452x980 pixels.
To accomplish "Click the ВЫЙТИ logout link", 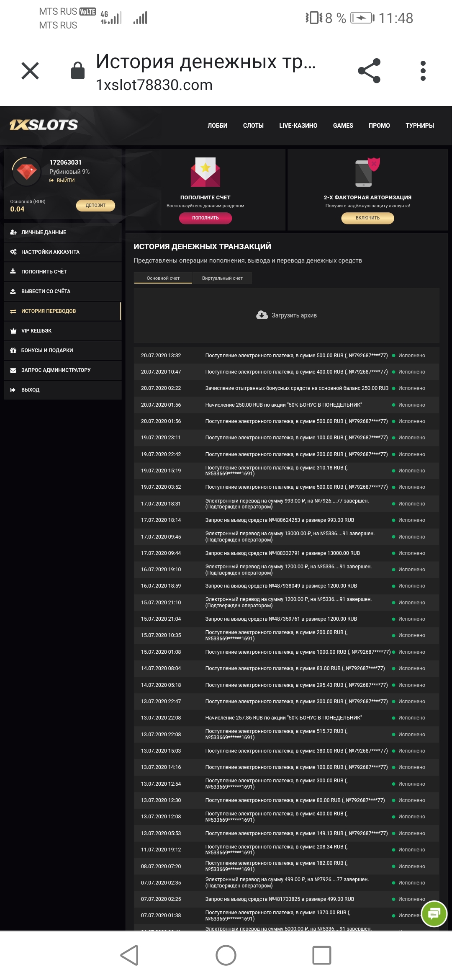I will [65, 181].
